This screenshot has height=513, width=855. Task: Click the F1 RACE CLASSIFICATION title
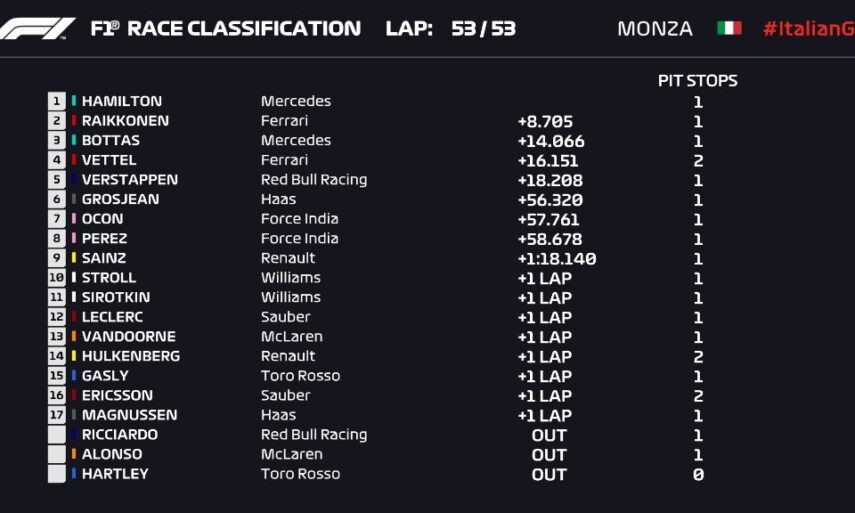[x=225, y=28]
